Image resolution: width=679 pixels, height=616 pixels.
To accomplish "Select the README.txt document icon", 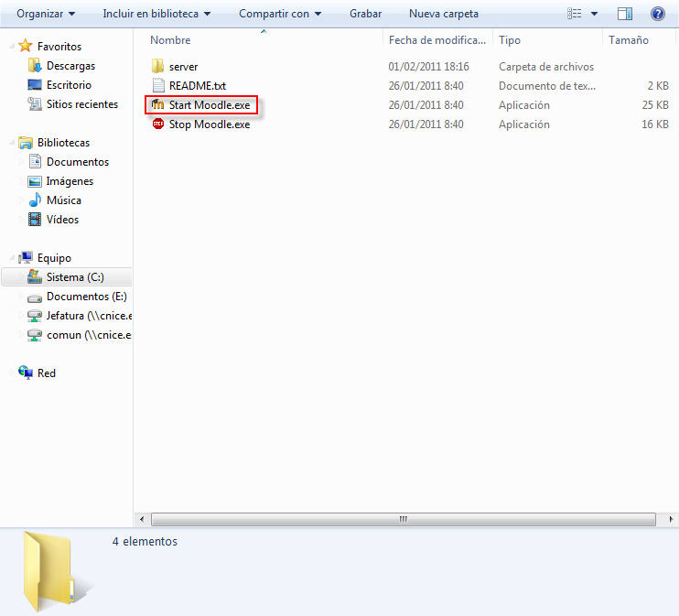I will [x=157, y=86].
